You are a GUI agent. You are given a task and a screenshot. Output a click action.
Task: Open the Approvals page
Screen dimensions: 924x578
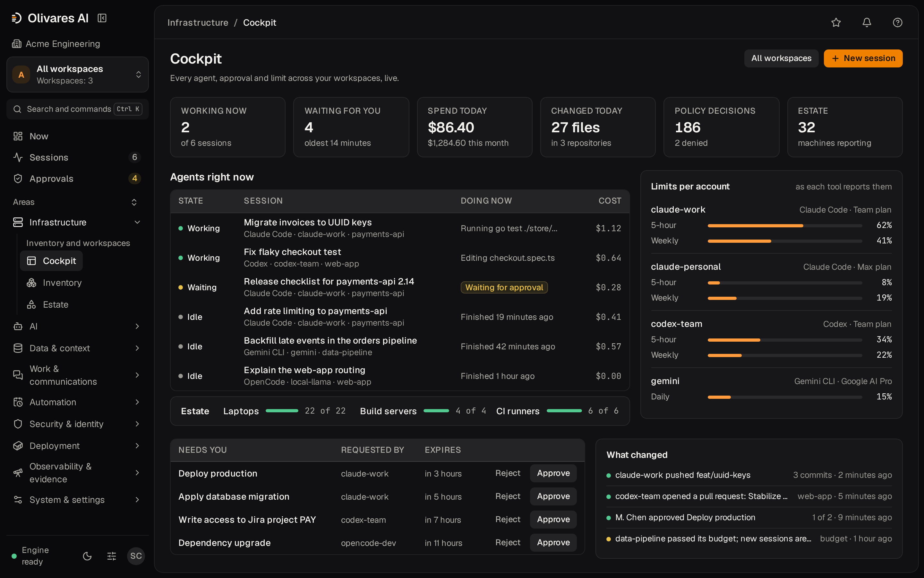coord(78,179)
